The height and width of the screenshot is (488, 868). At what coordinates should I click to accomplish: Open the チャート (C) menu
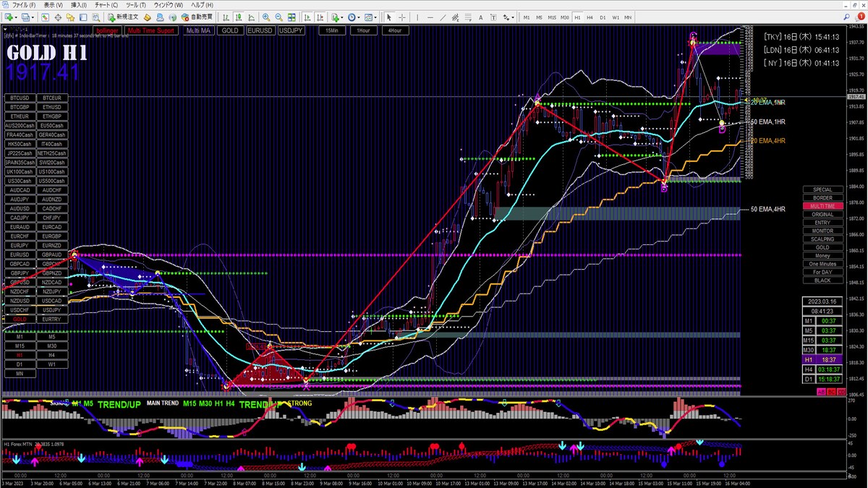point(106,5)
